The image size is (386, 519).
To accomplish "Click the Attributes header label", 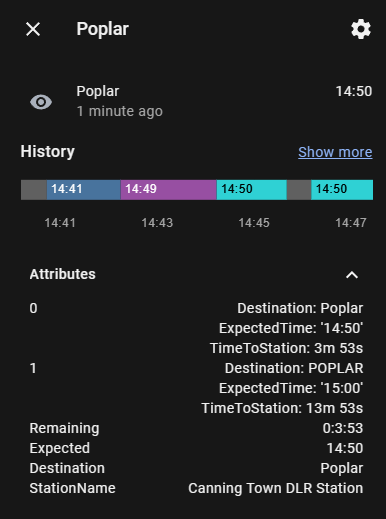I will (x=63, y=274).
